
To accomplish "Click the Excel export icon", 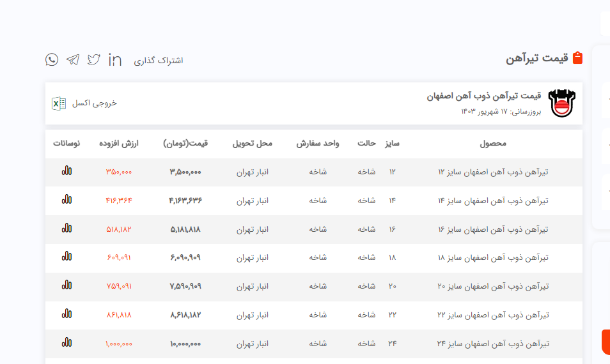I will 59,103.
